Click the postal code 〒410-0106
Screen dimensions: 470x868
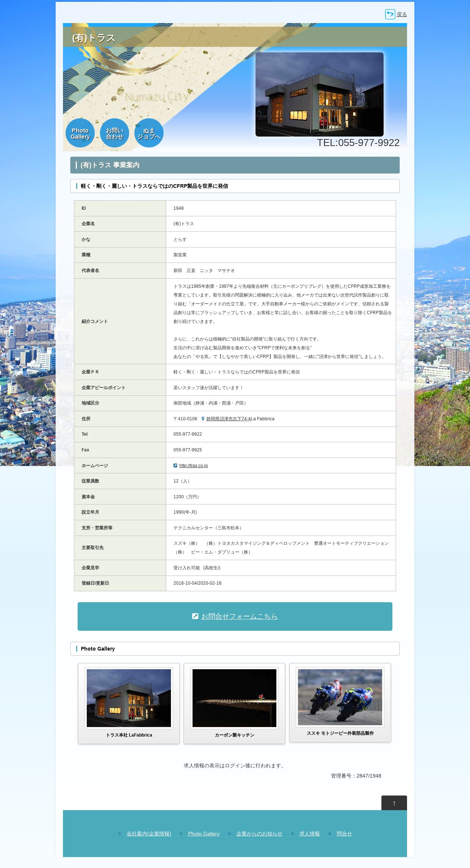tap(185, 419)
